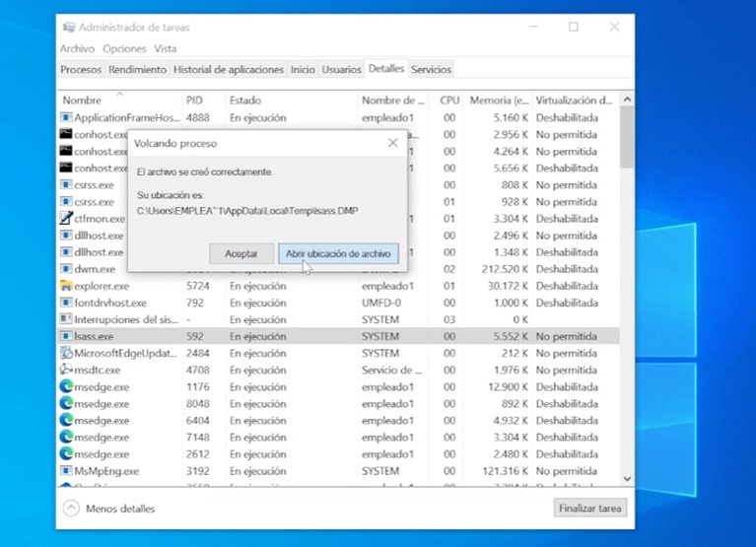Switch to the Usuarios tab
The height and width of the screenshot is (547, 756).
(x=341, y=69)
